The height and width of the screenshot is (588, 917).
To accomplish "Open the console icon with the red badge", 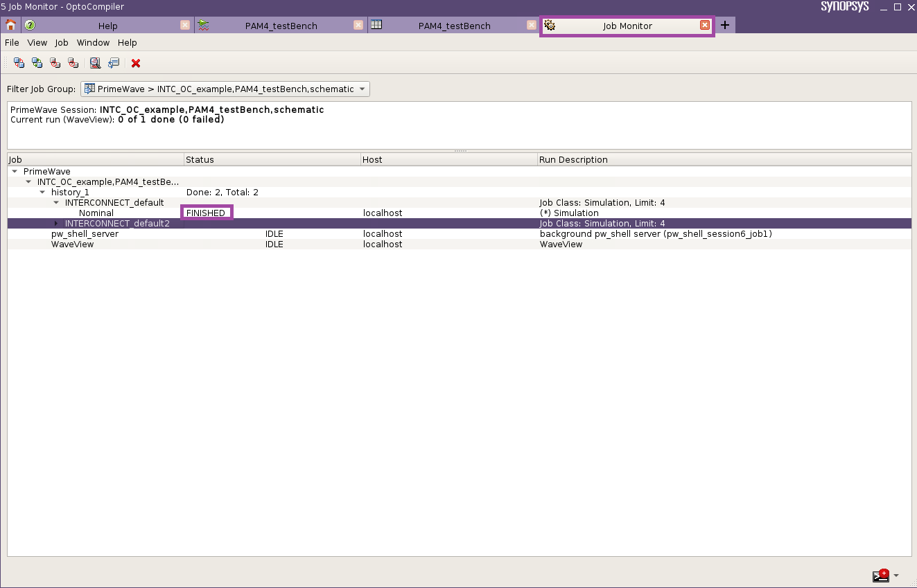I will click(x=880, y=576).
